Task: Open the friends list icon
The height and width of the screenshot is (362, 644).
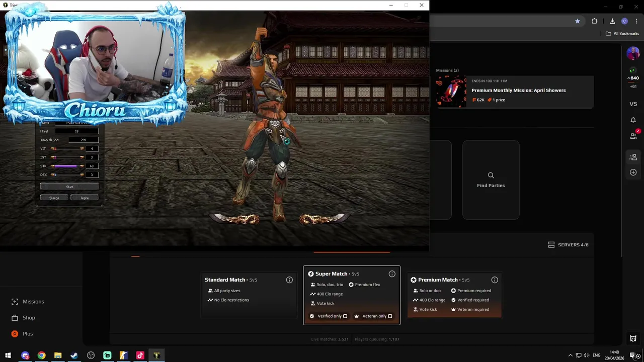Action: click(633, 136)
